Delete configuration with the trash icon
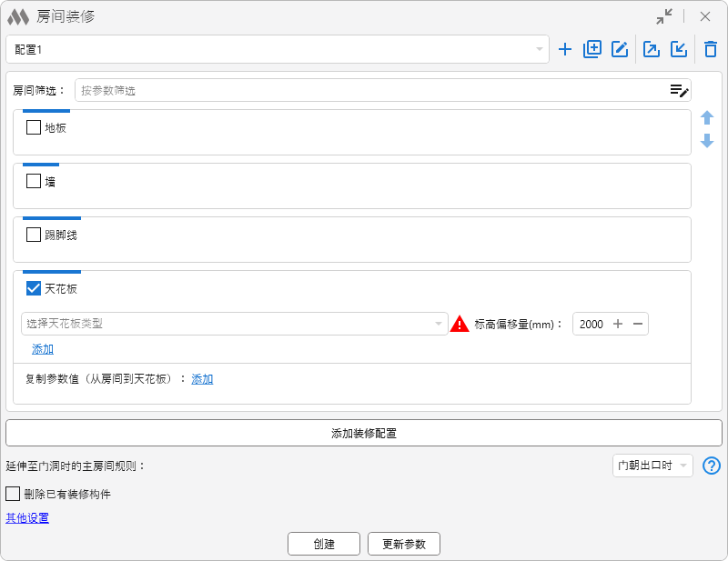 coord(711,50)
